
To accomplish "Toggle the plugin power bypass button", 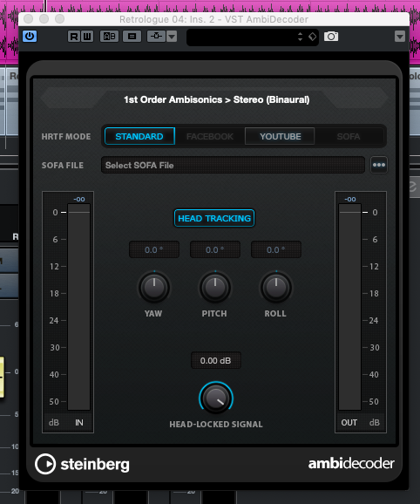I will click(30, 36).
